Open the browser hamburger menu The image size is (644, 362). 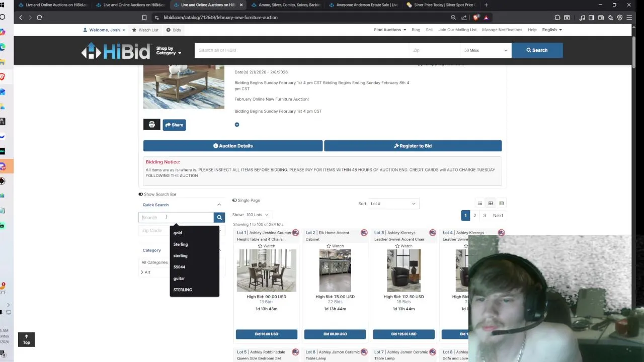pyautogui.click(x=629, y=18)
